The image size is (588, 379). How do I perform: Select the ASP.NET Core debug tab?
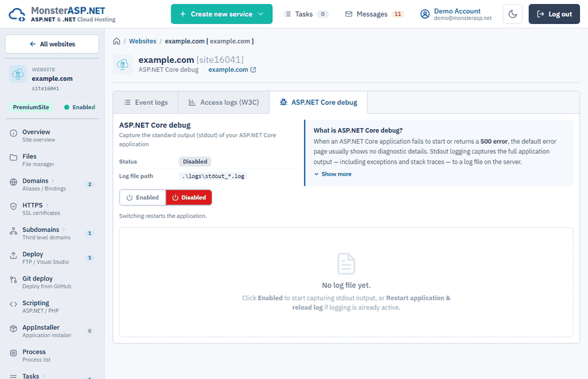318,102
